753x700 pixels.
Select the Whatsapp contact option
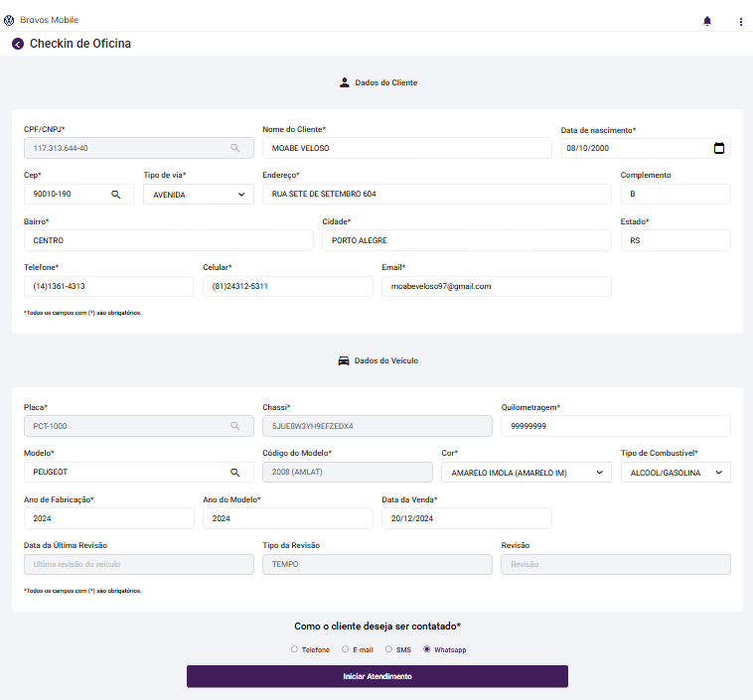point(427,649)
